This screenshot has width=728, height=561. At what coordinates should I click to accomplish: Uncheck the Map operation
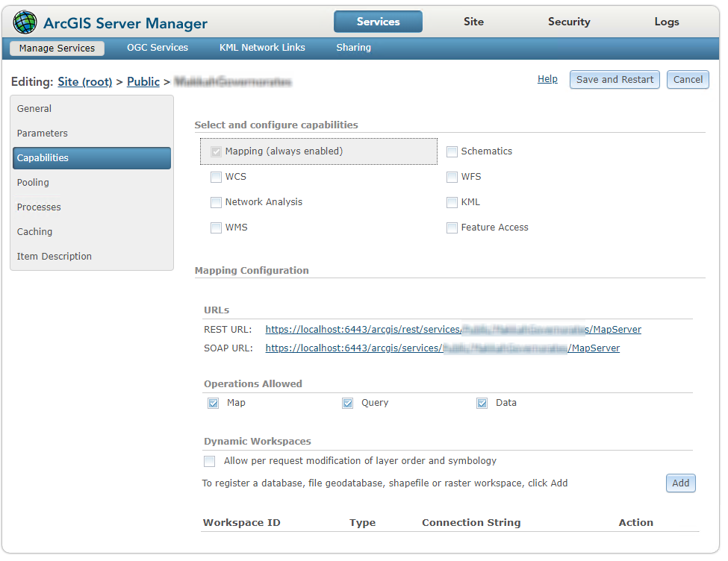click(213, 404)
